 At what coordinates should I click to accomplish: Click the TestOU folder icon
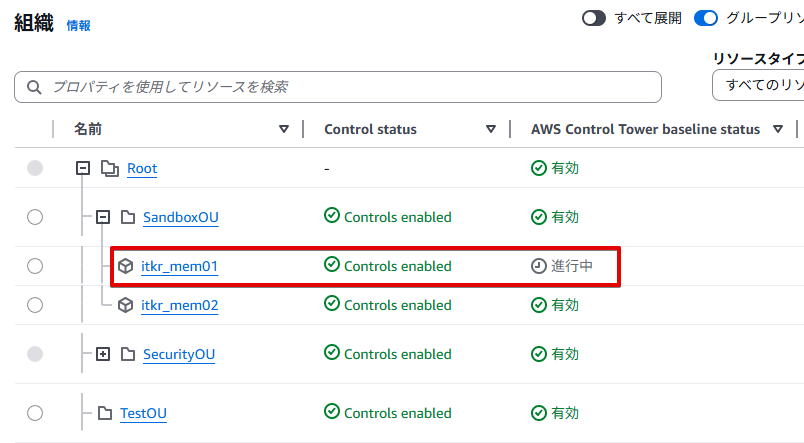tap(105, 413)
